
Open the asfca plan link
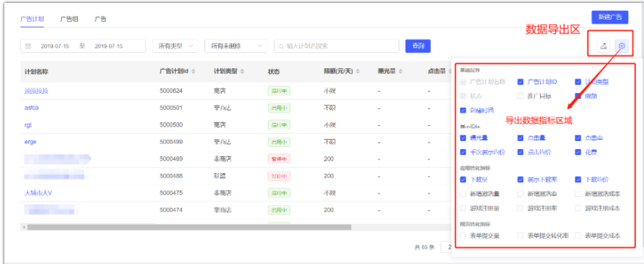pos(31,108)
